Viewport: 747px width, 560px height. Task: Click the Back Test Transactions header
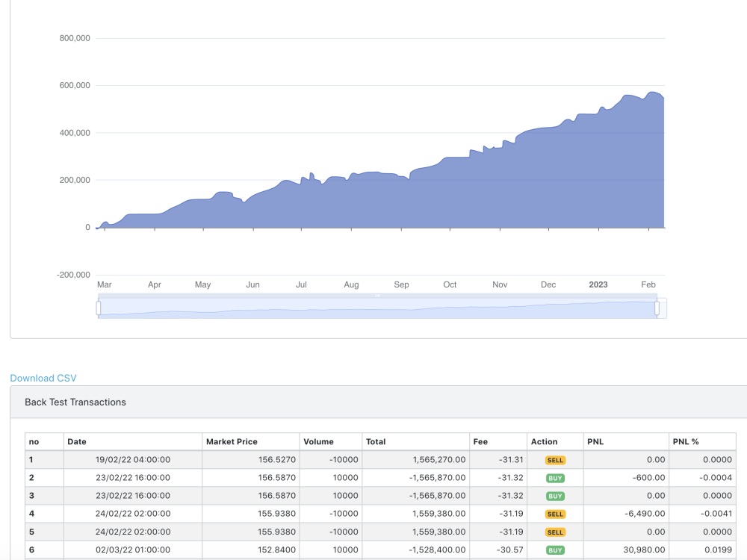tap(75, 402)
